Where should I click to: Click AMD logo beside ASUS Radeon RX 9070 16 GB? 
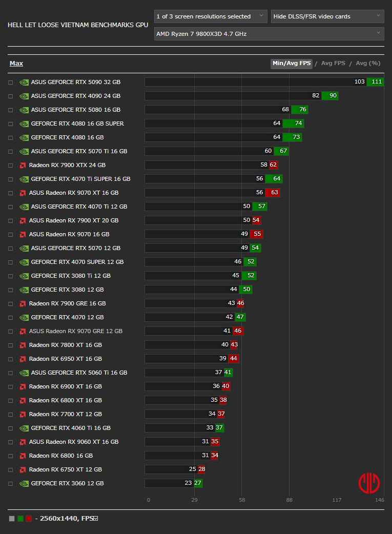point(23,235)
